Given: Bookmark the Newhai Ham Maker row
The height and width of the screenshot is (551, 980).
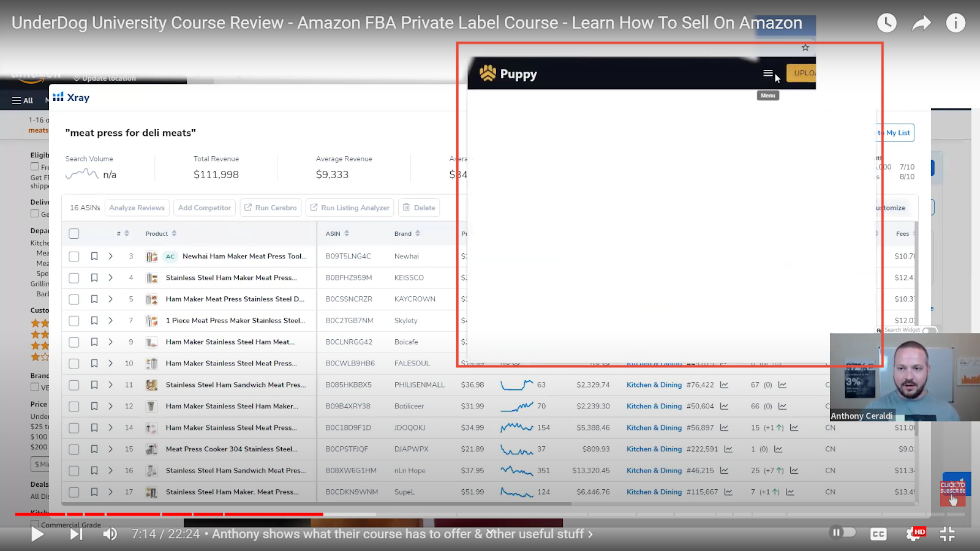Looking at the screenshot, I should pyautogui.click(x=94, y=257).
